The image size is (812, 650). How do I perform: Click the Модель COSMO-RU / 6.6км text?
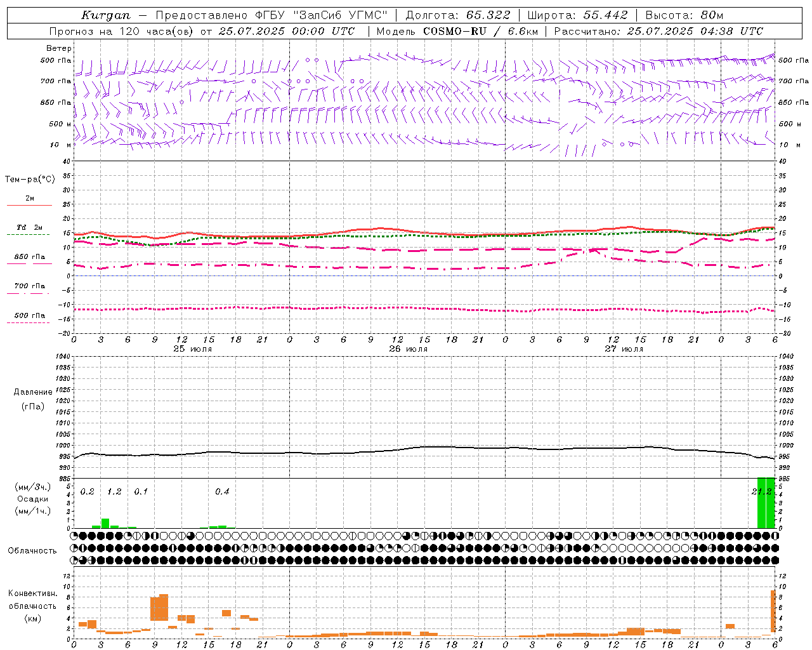(457, 31)
